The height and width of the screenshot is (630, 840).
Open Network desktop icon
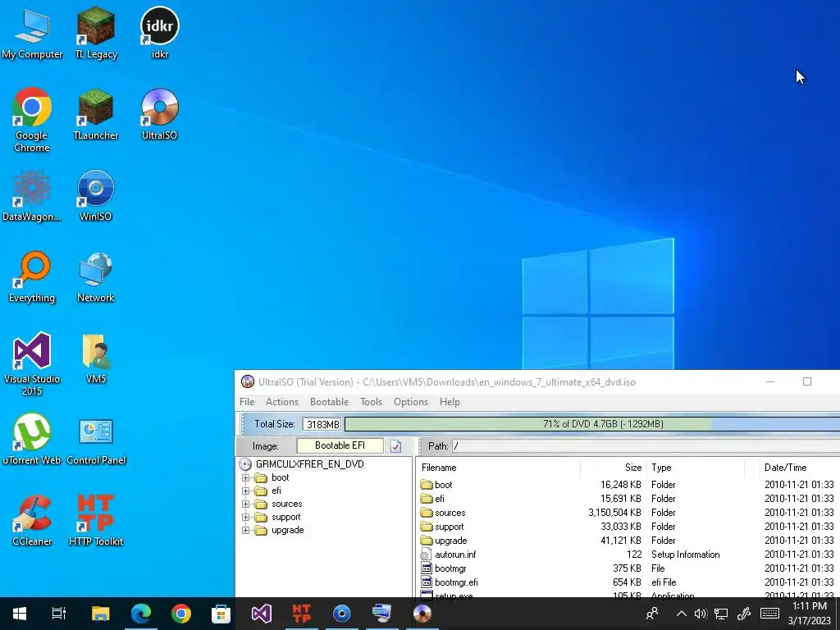tap(95, 277)
